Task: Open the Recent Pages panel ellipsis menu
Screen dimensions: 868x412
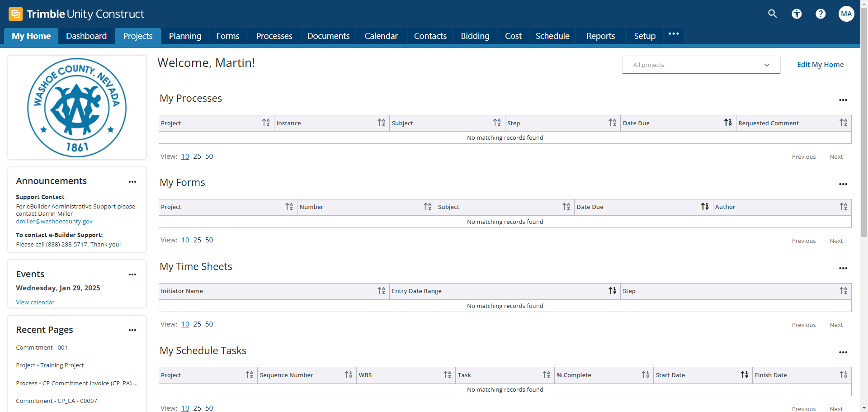Action: coord(132,330)
